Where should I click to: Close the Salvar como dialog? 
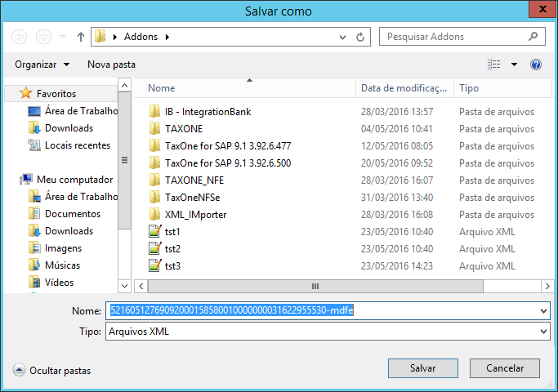[542, 9]
